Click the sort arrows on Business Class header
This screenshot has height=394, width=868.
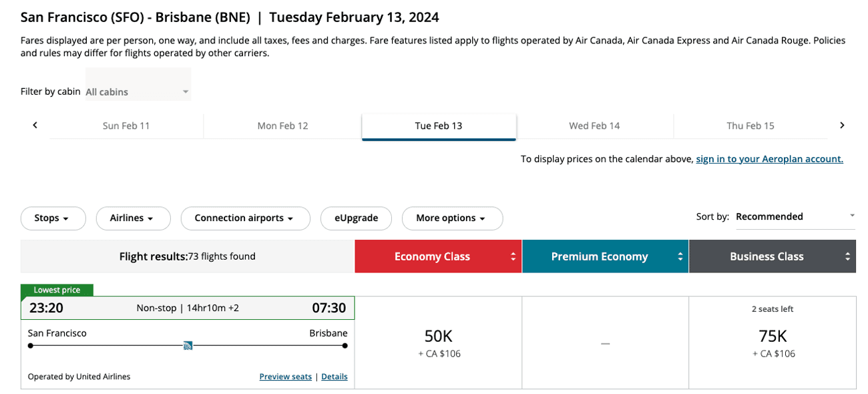click(x=847, y=256)
